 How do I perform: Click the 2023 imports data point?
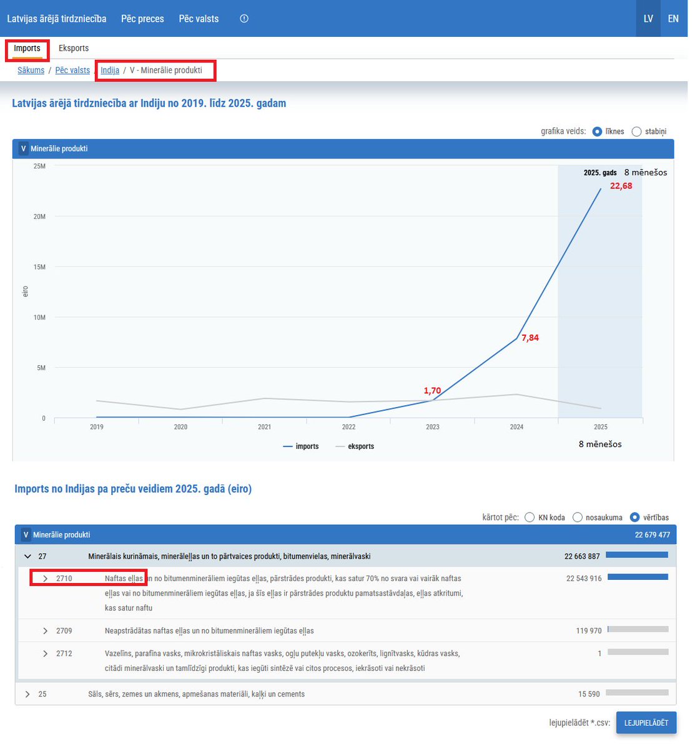point(433,400)
